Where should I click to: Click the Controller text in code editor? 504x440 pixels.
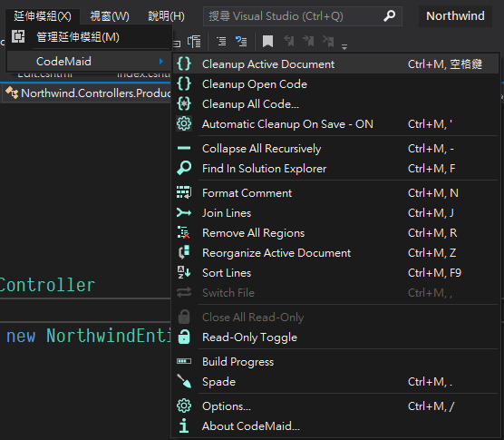point(47,285)
